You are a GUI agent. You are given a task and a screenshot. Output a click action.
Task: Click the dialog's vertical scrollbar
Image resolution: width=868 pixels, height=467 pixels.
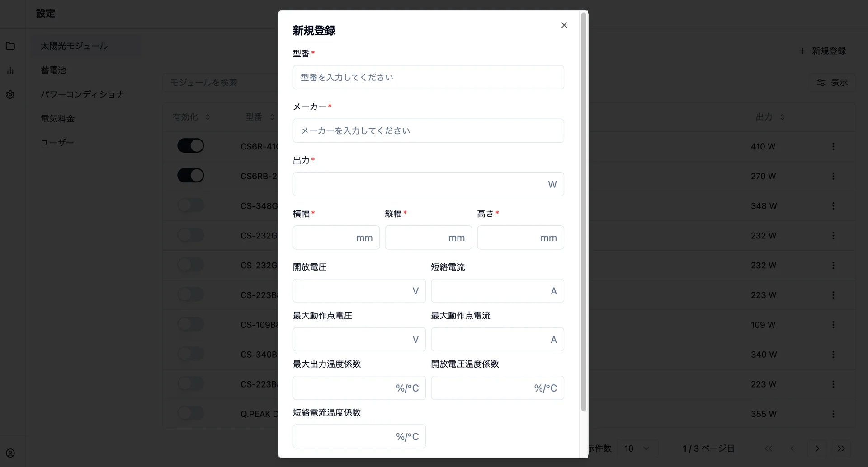[584, 212]
